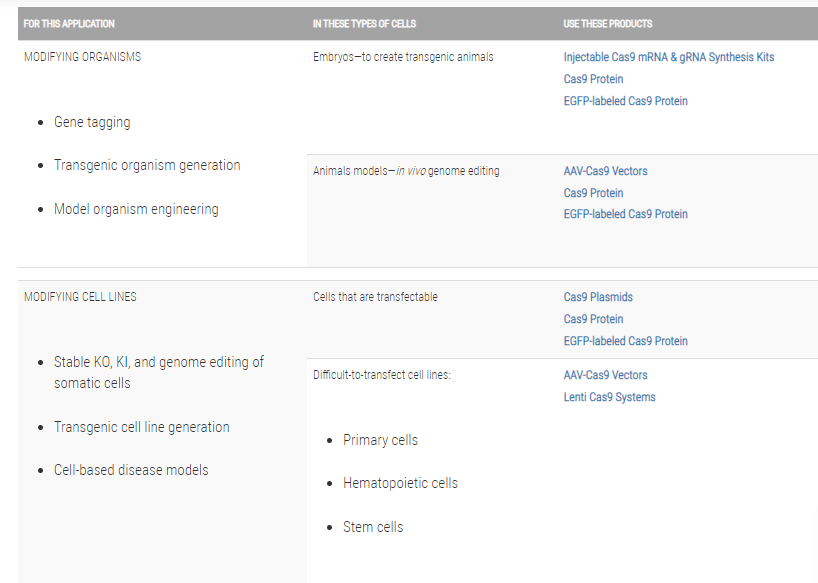Click EGFP-labeled Cas9 Protein in animal models row

coord(625,214)
